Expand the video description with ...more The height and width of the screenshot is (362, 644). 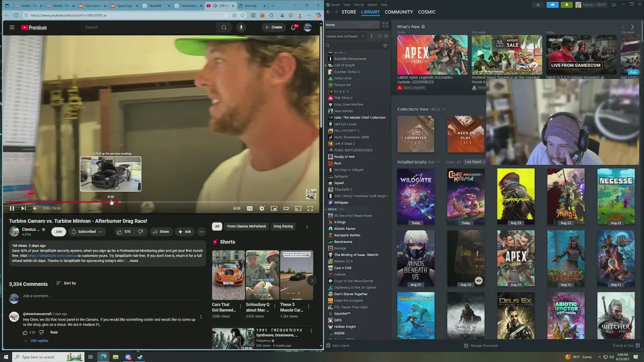click(132, 261)
